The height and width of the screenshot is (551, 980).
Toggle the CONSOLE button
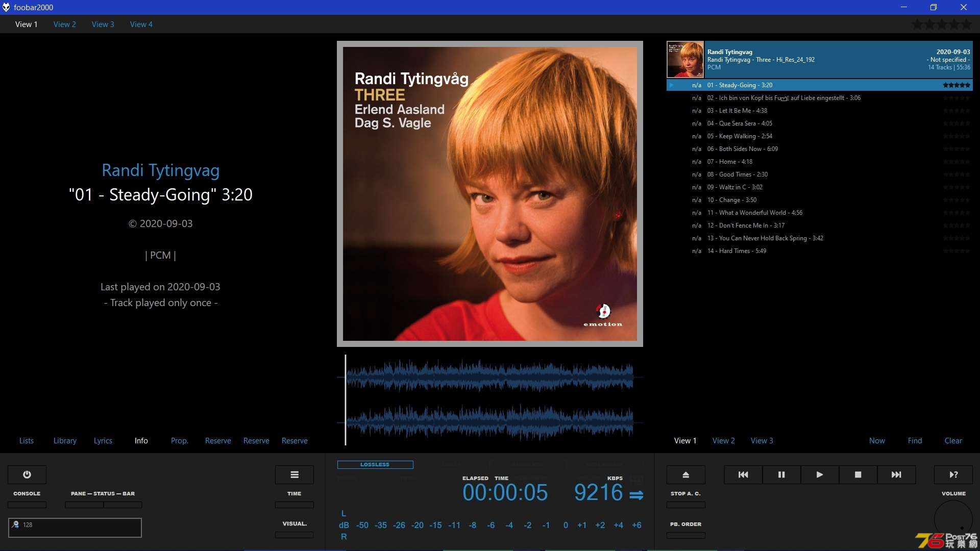tap(27, 505)
